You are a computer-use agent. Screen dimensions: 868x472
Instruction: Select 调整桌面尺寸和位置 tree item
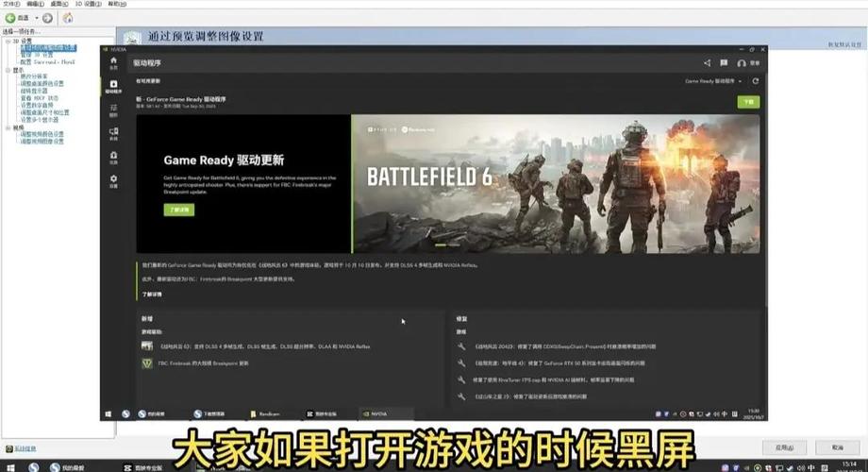point(45,112)
